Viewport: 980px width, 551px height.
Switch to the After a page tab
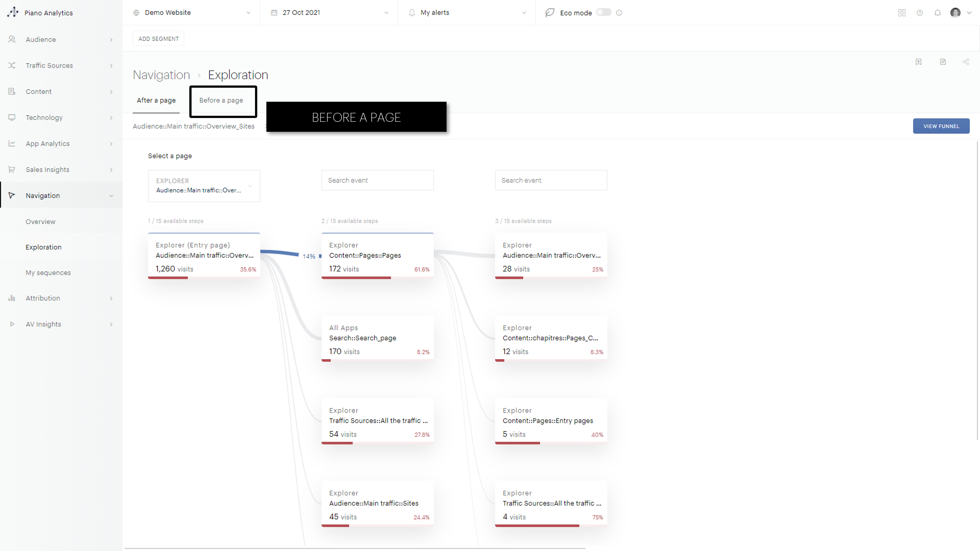tap(156, 100)
